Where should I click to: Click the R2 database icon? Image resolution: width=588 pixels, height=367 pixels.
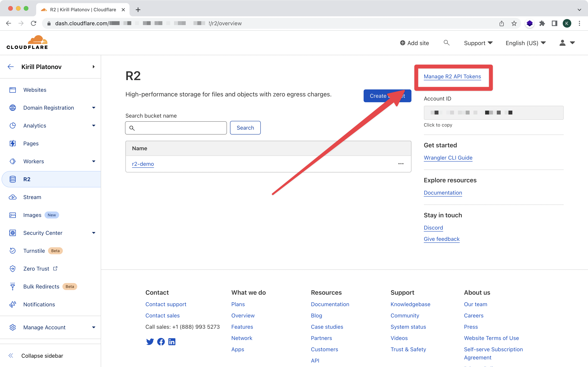(13, 179)
